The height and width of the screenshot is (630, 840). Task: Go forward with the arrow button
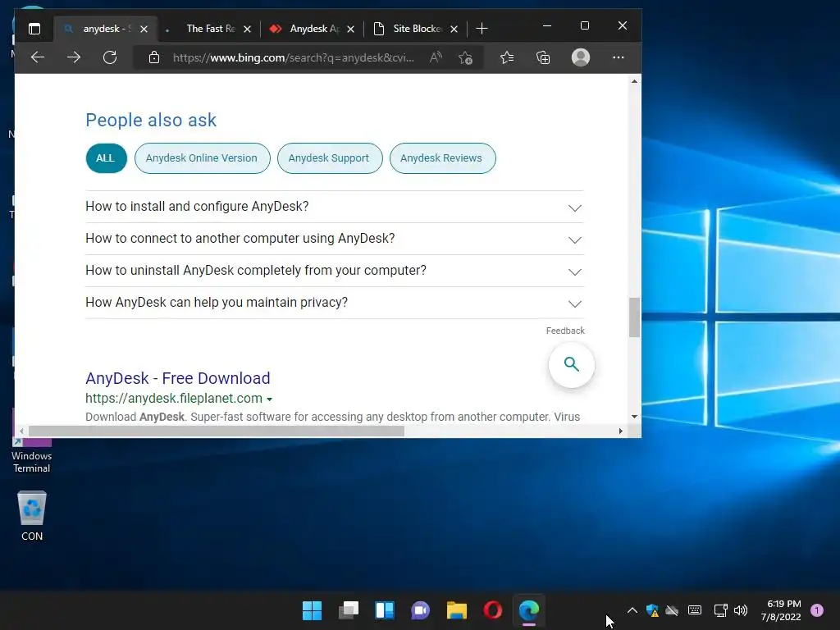click(x=73, y=57)
